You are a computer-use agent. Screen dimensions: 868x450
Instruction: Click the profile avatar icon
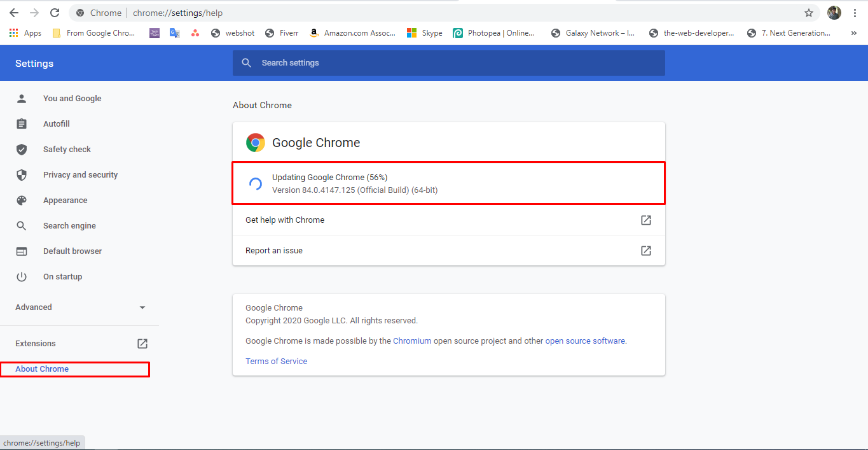(834, 13)
